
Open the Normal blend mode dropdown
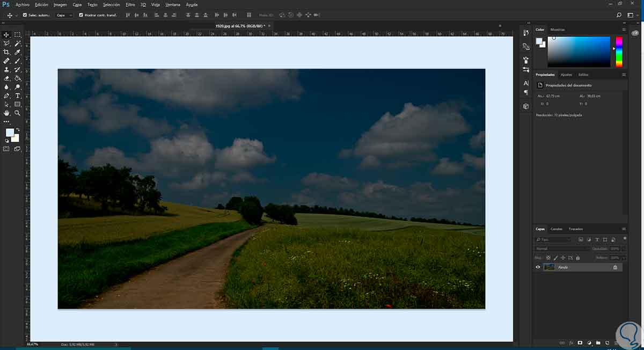[x=562, y=249]
